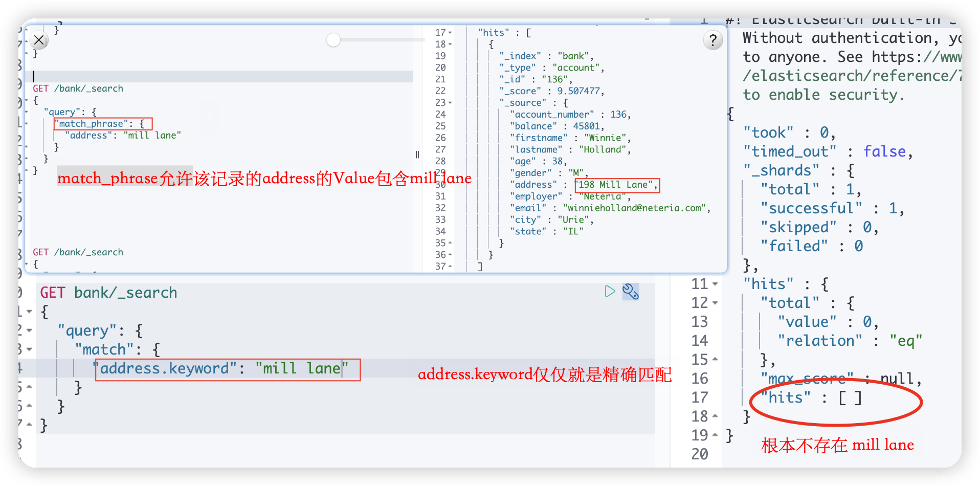This screenshot has height=486, width=980.
Task: Toggle fold arrow at response line 35
Action: (x=450, y=243)
